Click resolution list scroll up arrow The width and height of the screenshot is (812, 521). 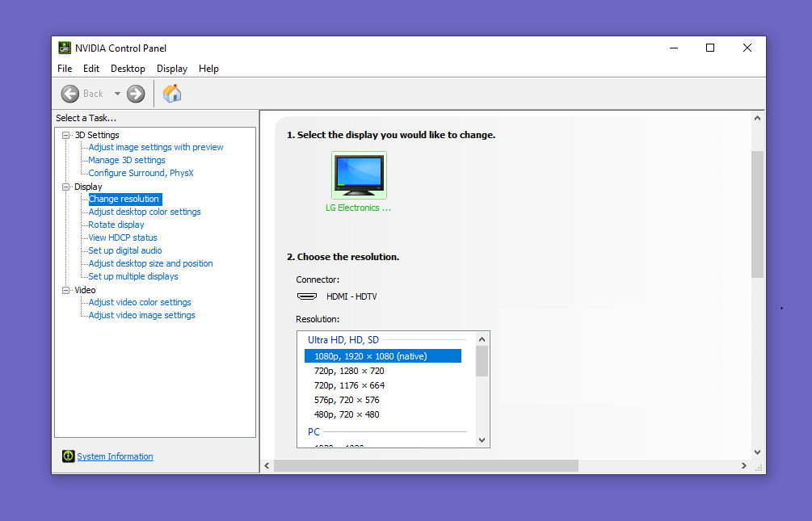point(482,339)
